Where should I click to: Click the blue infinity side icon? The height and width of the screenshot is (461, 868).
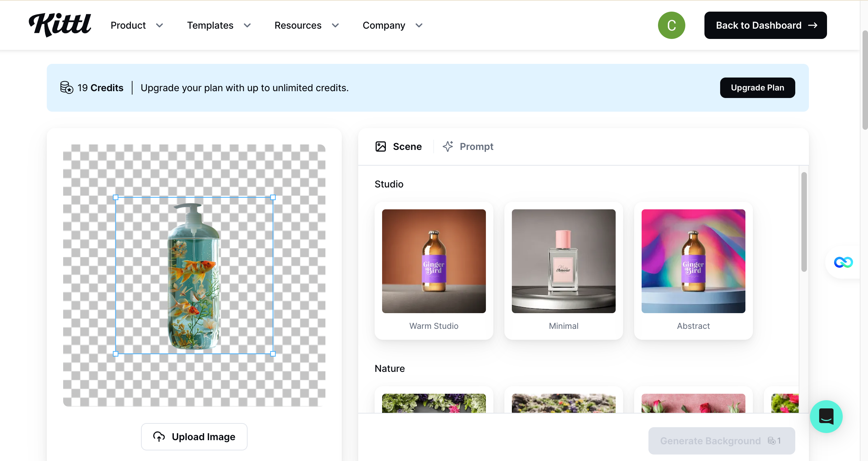843,262
